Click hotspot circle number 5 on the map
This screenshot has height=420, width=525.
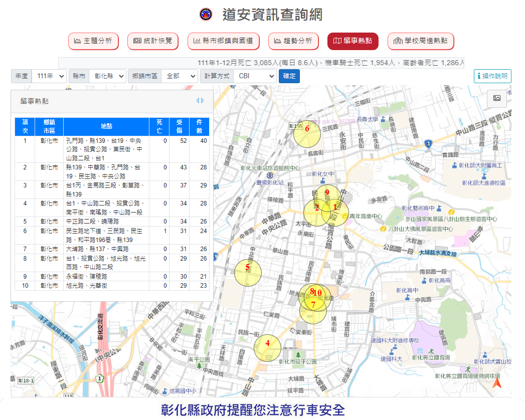pos(248,273)
